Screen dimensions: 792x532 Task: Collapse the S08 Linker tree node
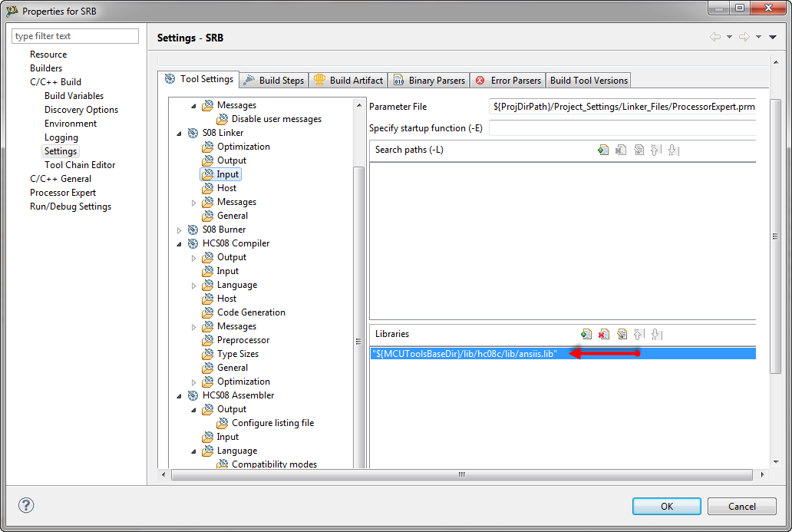[x=180, y=134]
